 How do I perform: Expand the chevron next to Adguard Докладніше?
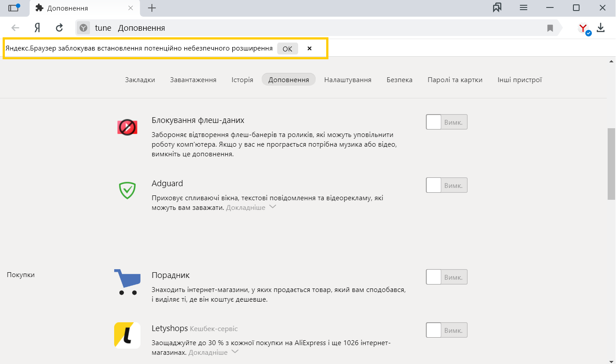coord(273,207)
